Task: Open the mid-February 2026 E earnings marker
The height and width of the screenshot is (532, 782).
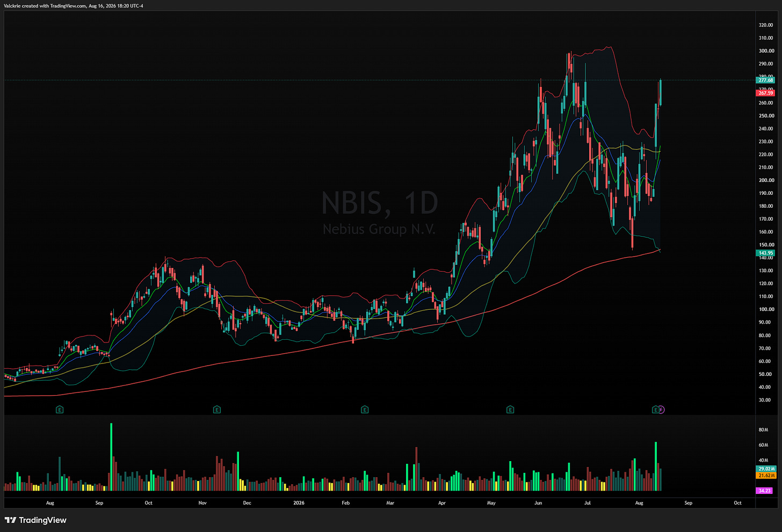Action: (365, 410)
